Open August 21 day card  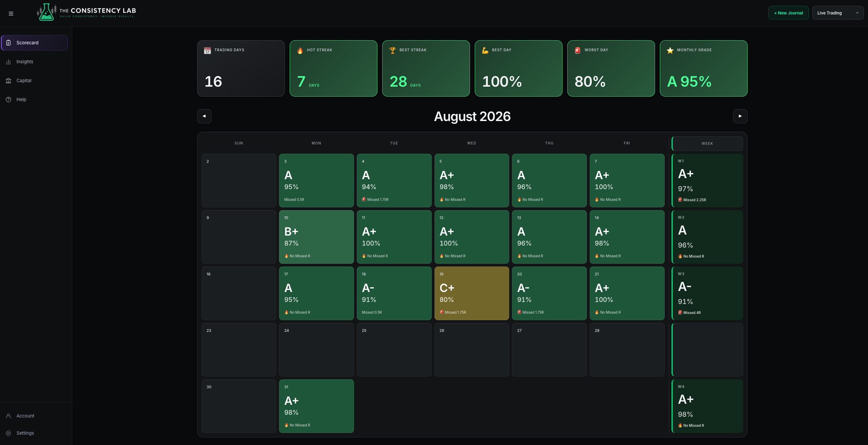click(x=627, y=293)
